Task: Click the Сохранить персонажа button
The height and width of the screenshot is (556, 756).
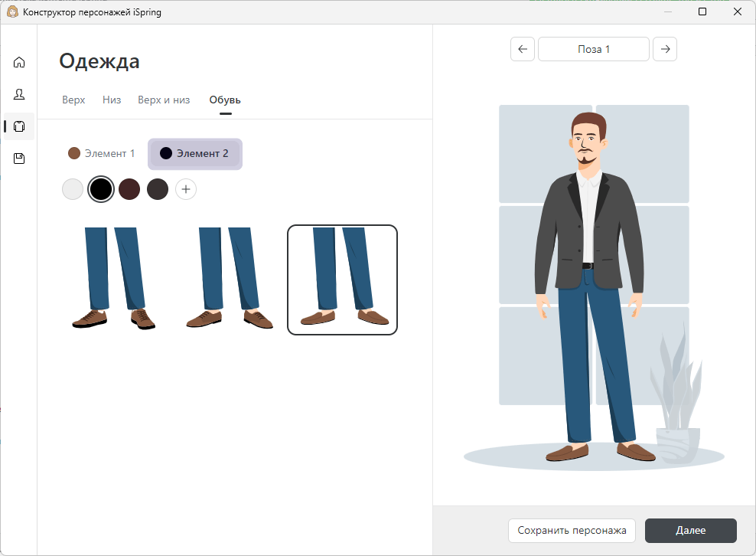Action: (x=572, y=530)
